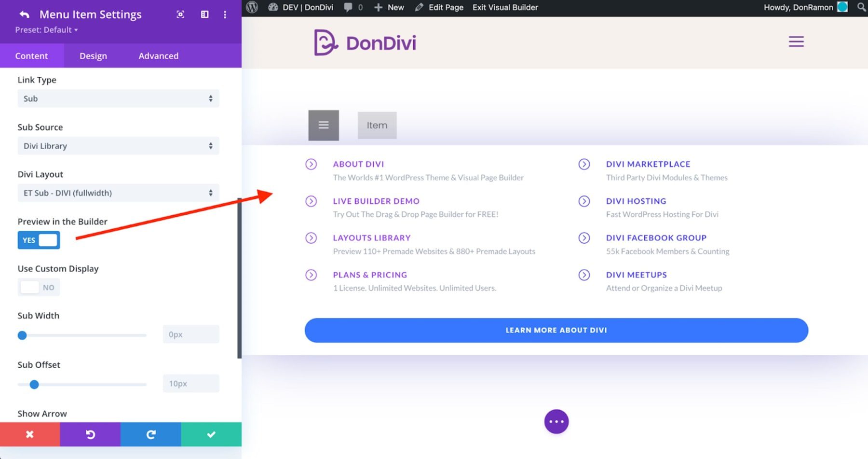The height and width of the screenshot is (459, 868).
Task: Open the DEV | DonDivi dashboard link
Action: (301, 7)
